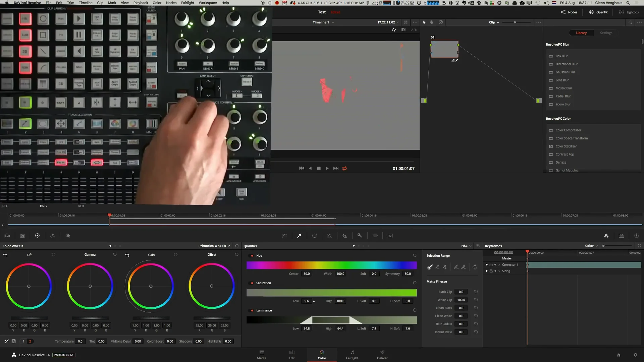Image resolution: width=644 pixels, height=362 pixels.
Task: Reset the Lift color wheel
Action: point(54,255)
